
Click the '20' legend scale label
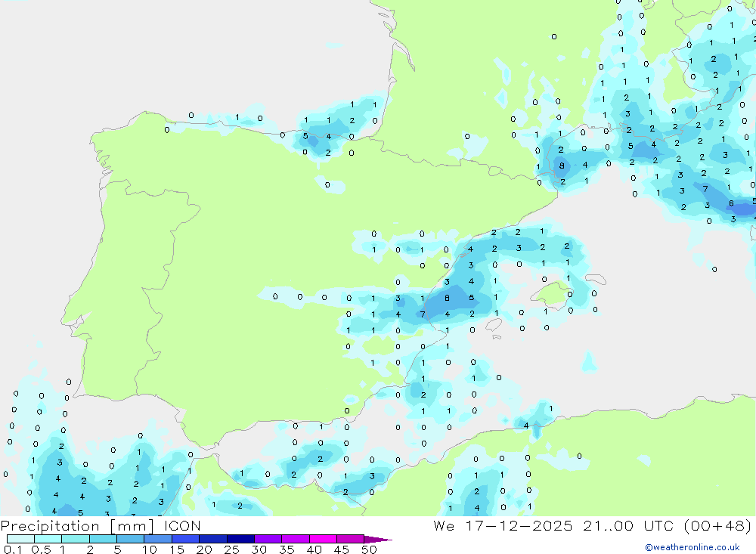(x=204, y=549)
